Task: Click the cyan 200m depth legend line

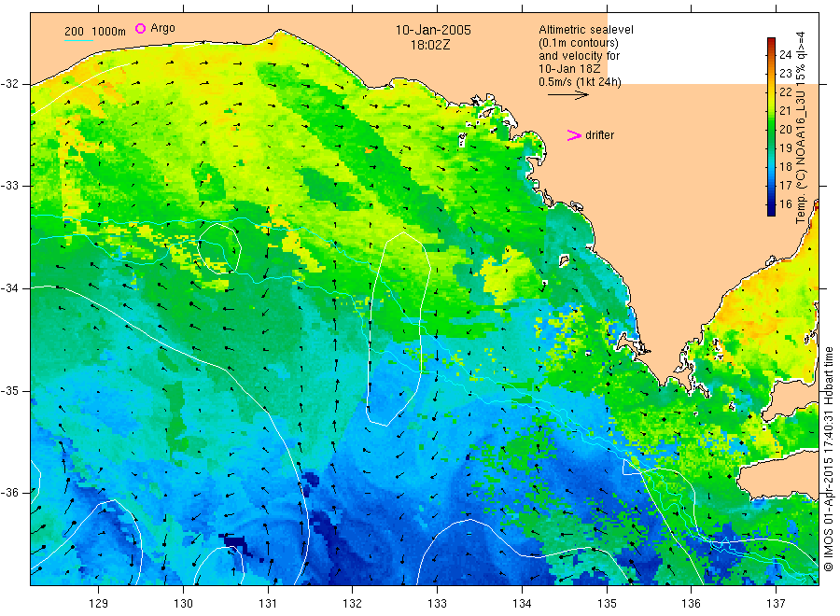Action: pos(78,40)
